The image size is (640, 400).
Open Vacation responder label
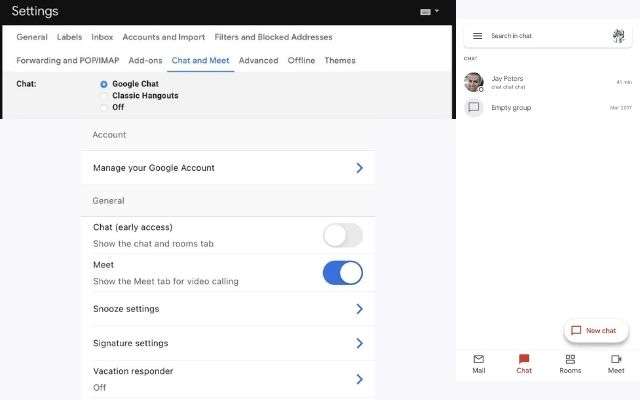click(133, 371)
